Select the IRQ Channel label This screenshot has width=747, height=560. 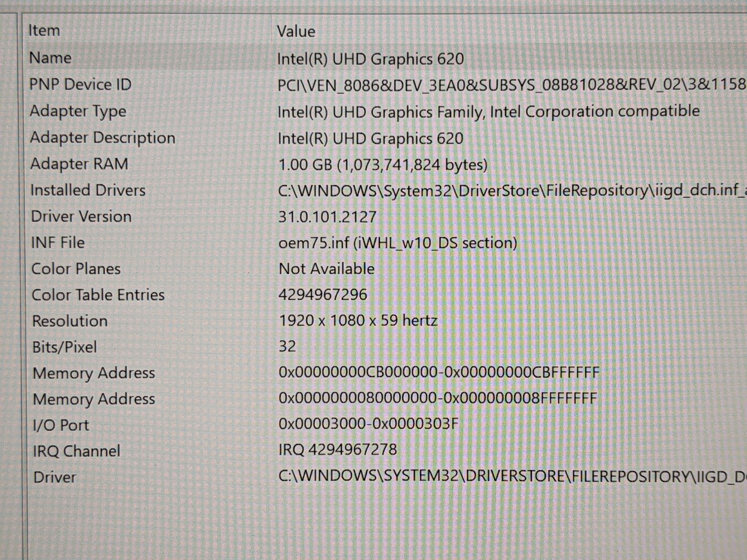(77, 451)
